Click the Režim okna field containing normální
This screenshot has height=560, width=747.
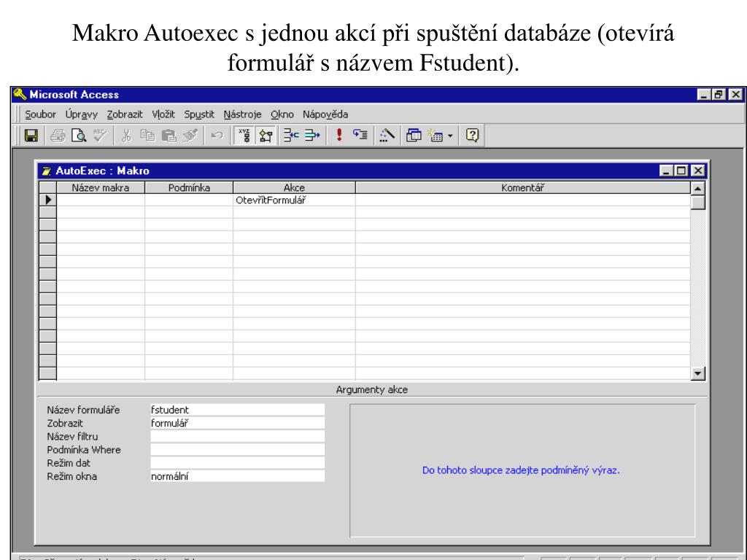237,476
